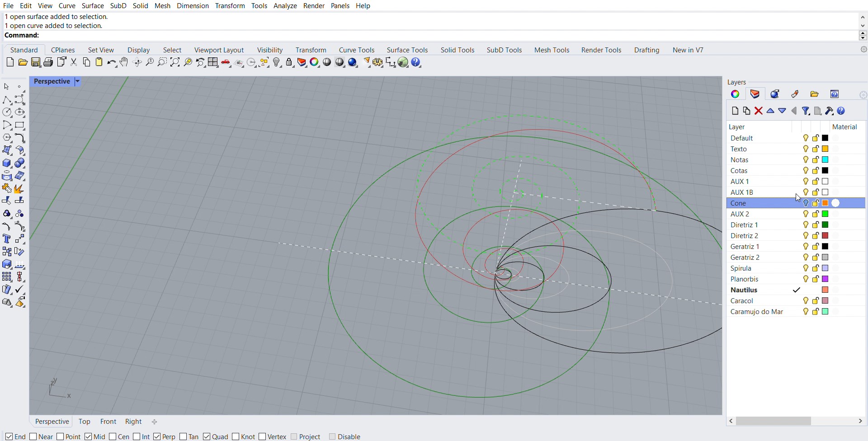Image resolution: width=868 pixels, height=441 pixels.
Task: Open Help via the blue question icon
Action: point(416,62)
